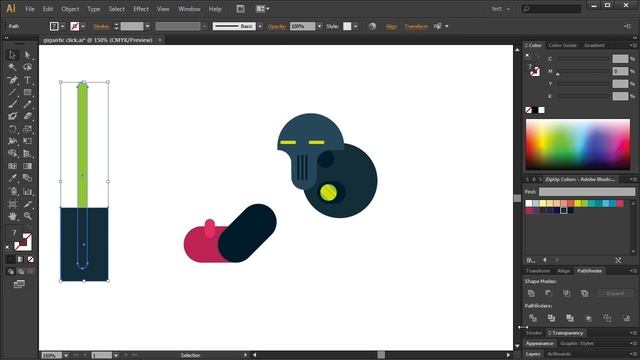This screenshot has height=360, width=640.
Task: Select the Line Segment tool
Action: tap(12, 92)
